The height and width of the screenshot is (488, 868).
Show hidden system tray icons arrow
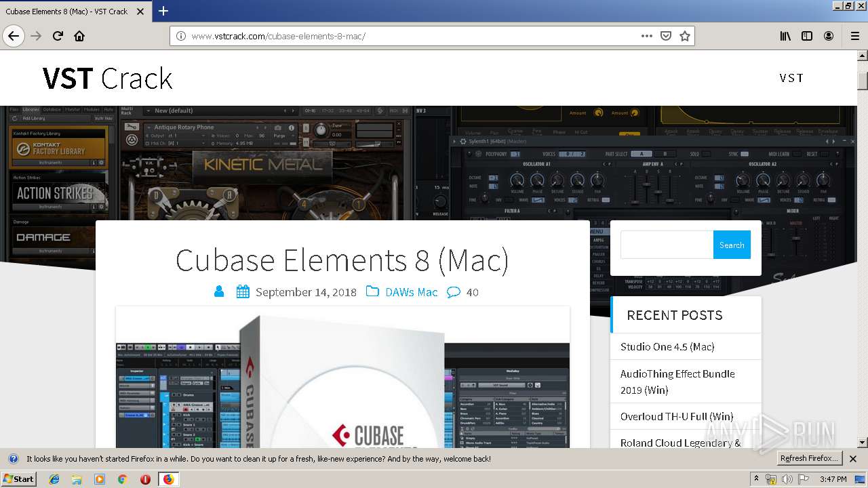757,479
